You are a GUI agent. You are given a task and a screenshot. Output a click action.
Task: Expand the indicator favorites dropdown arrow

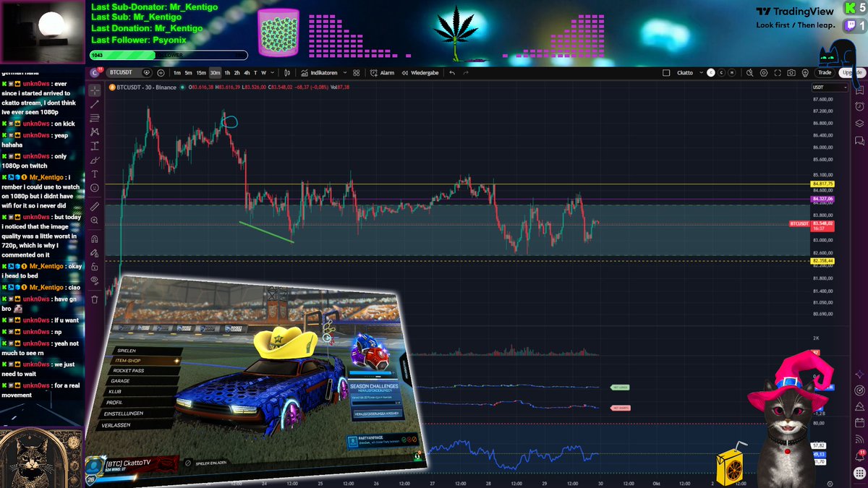[x=345, y=72]
